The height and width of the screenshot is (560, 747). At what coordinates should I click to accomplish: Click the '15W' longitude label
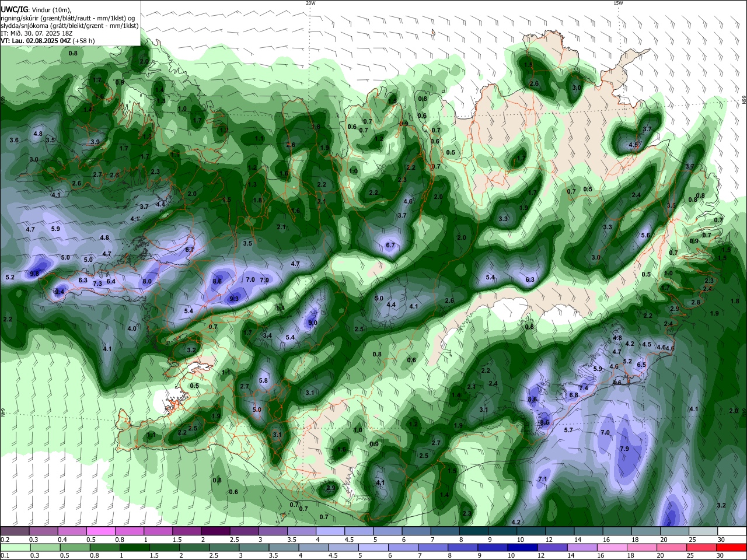618,3
